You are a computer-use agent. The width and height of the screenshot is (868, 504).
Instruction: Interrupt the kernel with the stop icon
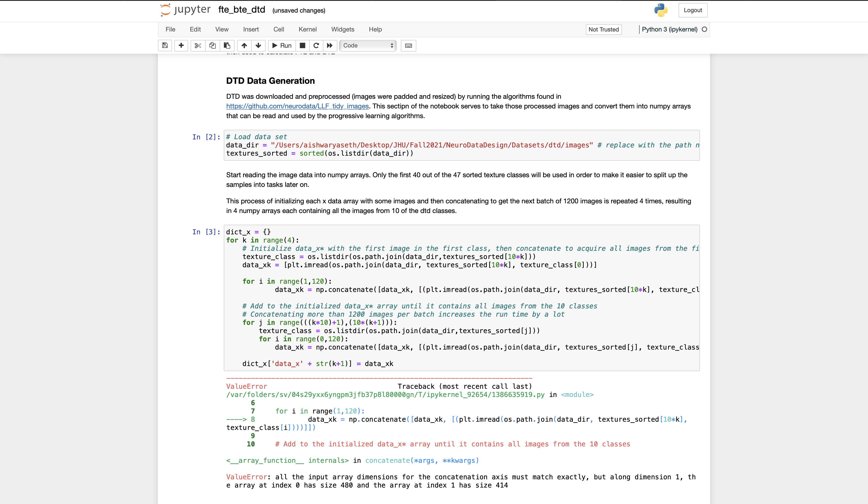click(303, 46)
